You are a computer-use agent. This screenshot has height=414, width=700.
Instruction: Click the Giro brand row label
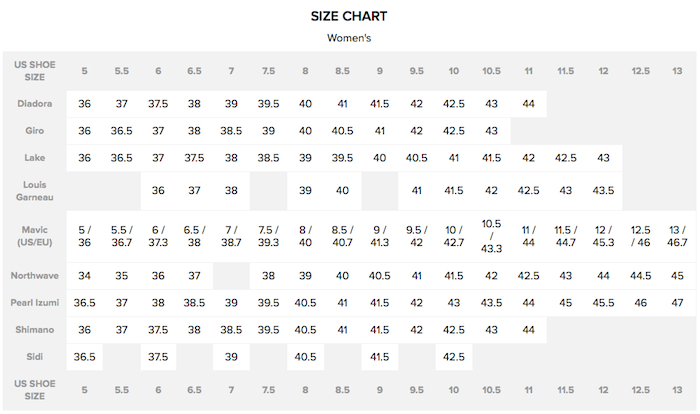point(35,130)
